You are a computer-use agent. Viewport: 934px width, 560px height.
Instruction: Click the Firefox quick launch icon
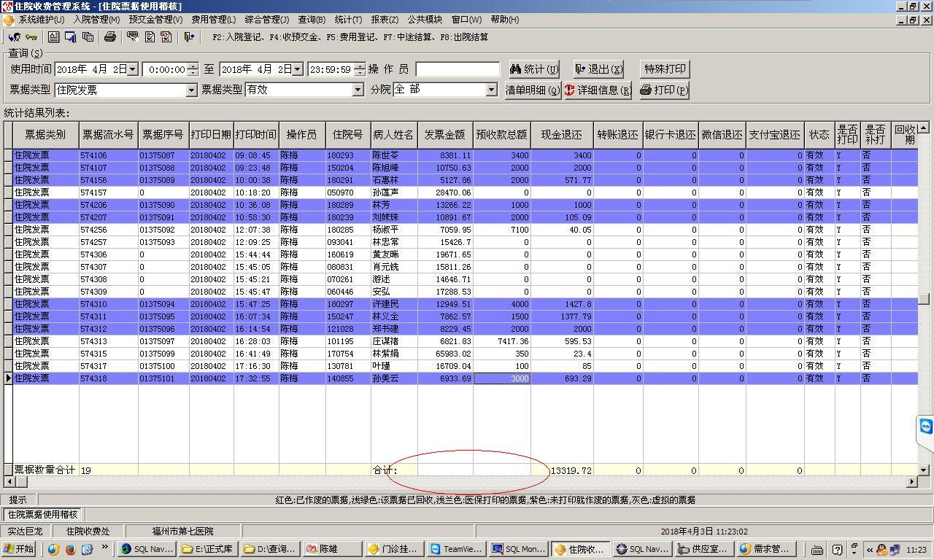(x=70, y=549)
